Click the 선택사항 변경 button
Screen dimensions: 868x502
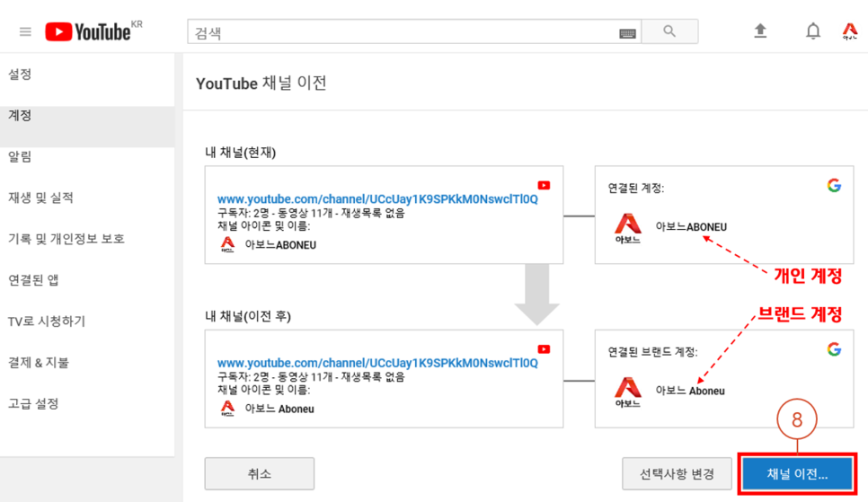point(677,474)
